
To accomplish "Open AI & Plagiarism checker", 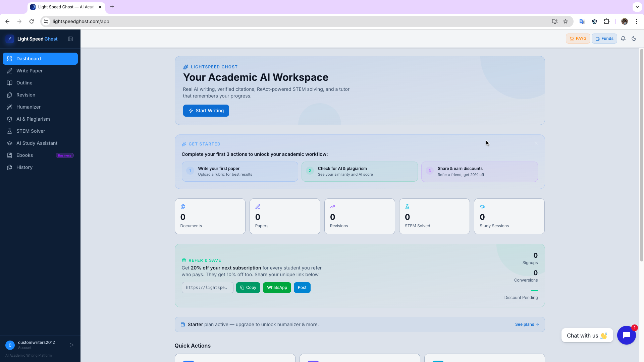I will coord(40,119).
